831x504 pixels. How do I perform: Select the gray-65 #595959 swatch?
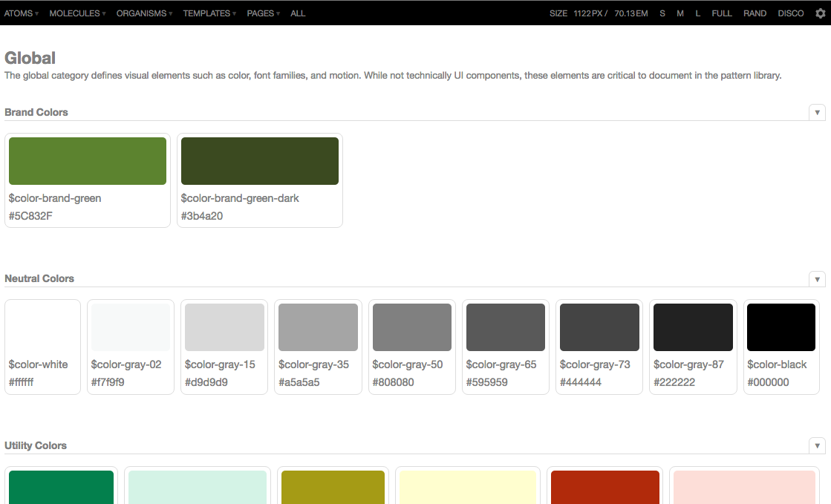tap(506, 327)
